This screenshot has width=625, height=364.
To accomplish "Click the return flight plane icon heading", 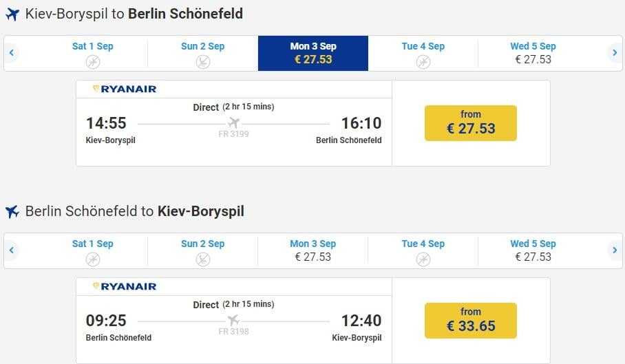I will pos(12,211).
